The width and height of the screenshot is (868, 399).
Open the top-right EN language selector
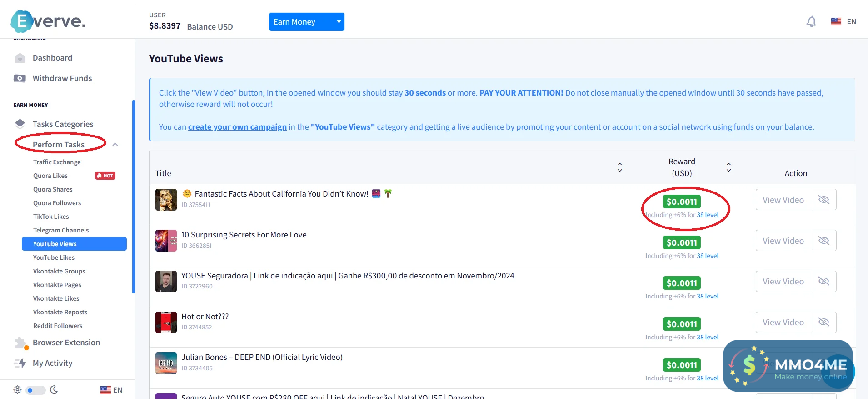843,21
